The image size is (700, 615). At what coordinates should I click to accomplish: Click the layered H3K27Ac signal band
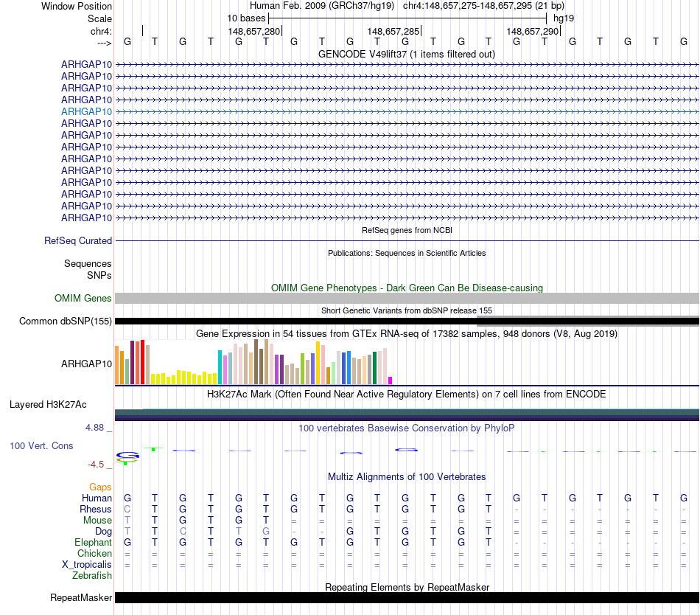click(407, 415)
